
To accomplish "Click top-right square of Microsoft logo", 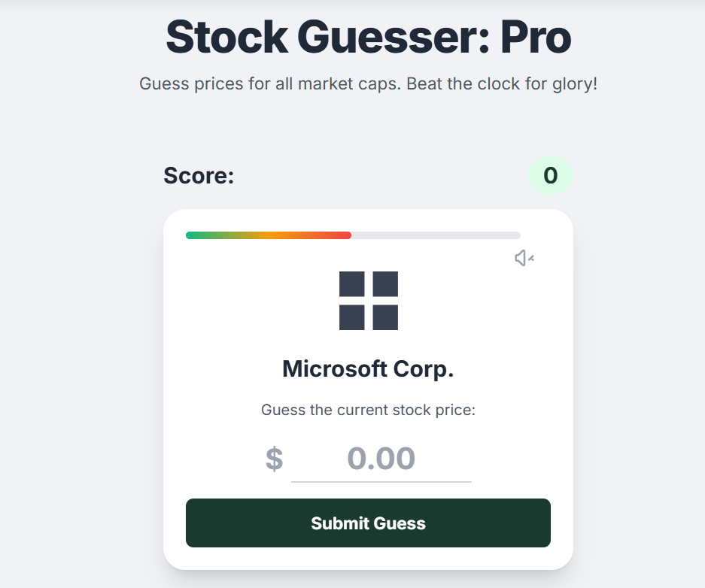I will (x=385, y=284).
